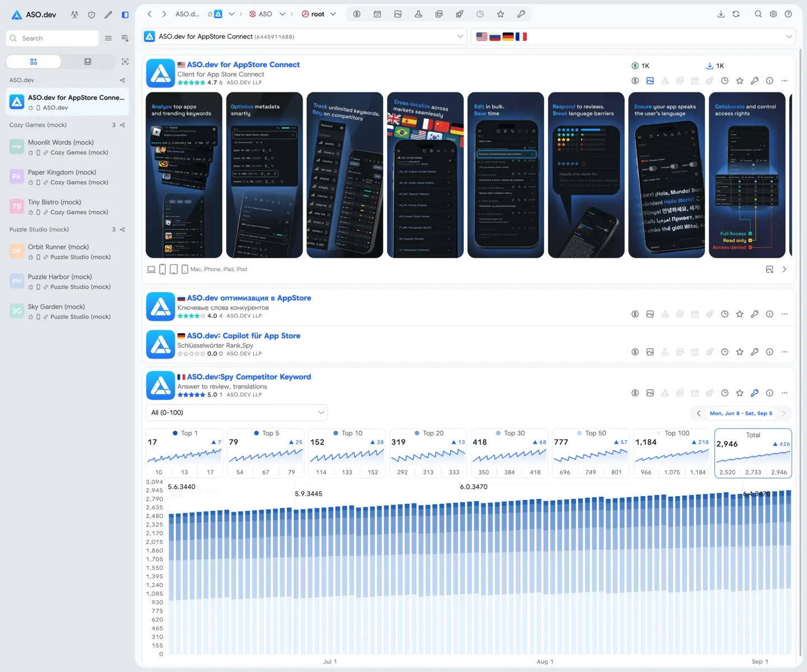Expand the country flags selector dropdown
807x672 pixels.
[x=633, y=36]
